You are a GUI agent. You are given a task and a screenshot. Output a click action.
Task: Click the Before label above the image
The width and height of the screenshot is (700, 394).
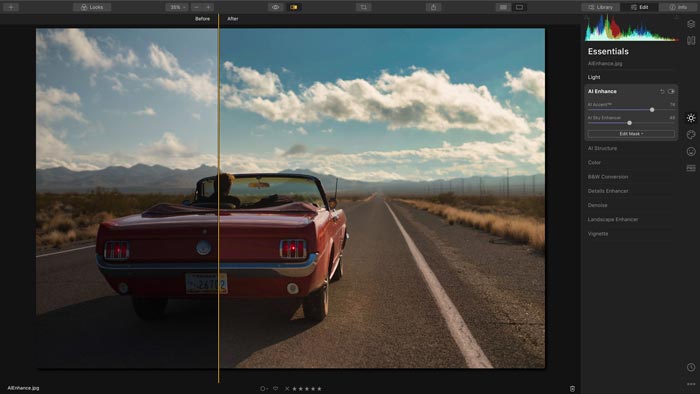(202, 19)
